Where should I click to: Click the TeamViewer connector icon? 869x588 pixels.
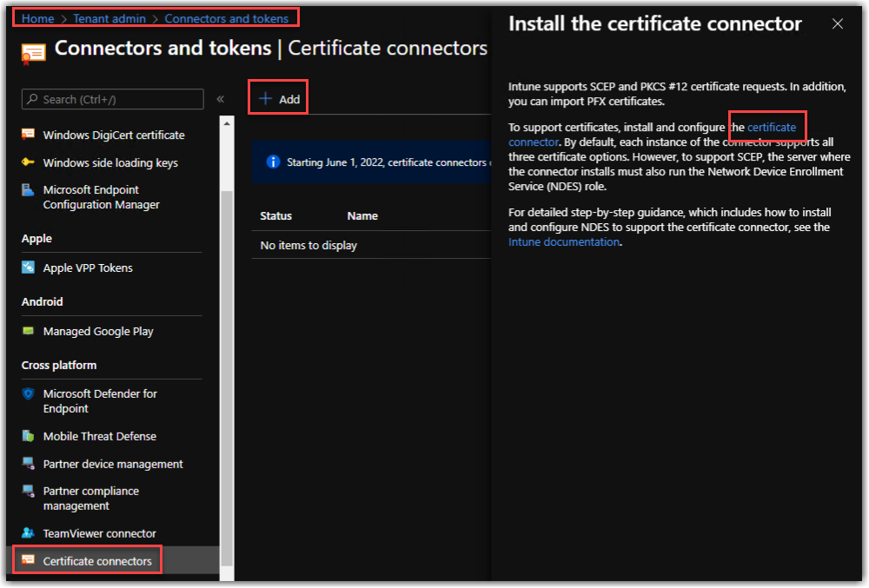click(28, 533)
